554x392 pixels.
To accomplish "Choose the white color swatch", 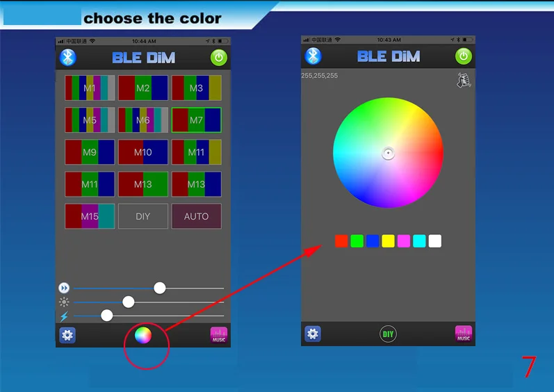I will click(x=434, y=241).
